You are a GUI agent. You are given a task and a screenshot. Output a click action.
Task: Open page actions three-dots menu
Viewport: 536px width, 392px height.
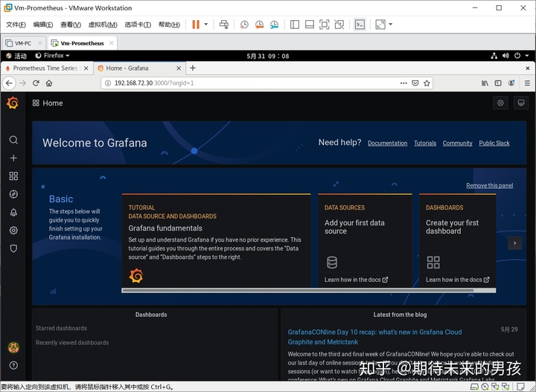coord(403,83)
